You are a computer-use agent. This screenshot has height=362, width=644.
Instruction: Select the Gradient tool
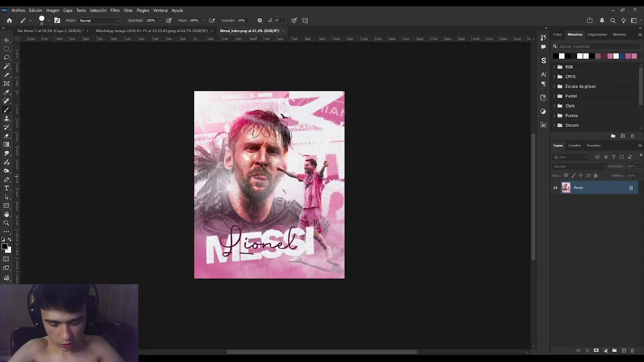(7, 145)
